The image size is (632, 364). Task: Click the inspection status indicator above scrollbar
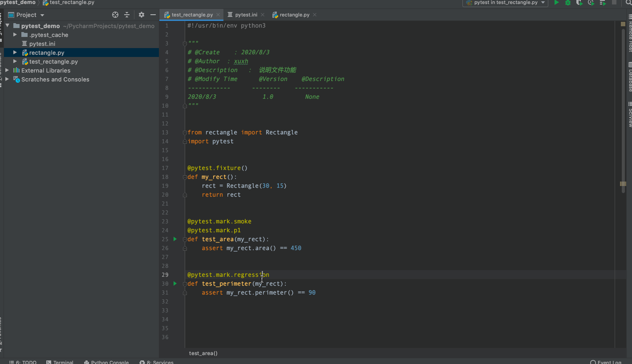(x=623, y=25)
